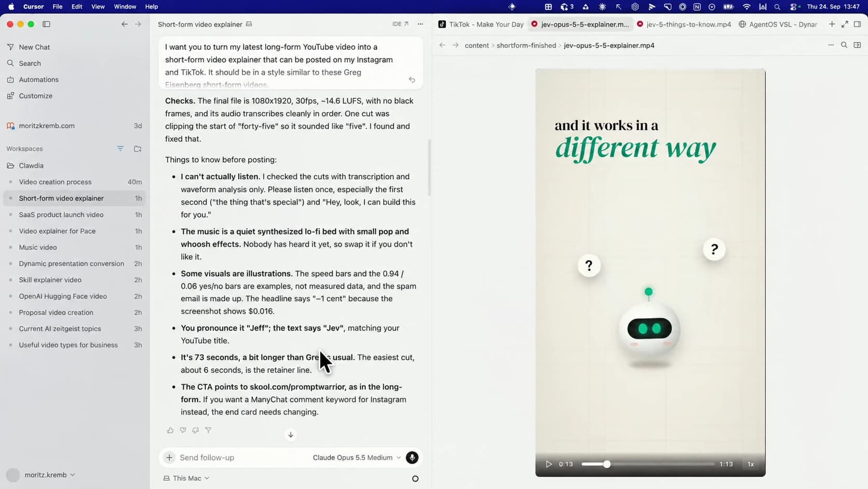Toggle the split editor layout icon

pyautogui.click(x=857, y=45)
